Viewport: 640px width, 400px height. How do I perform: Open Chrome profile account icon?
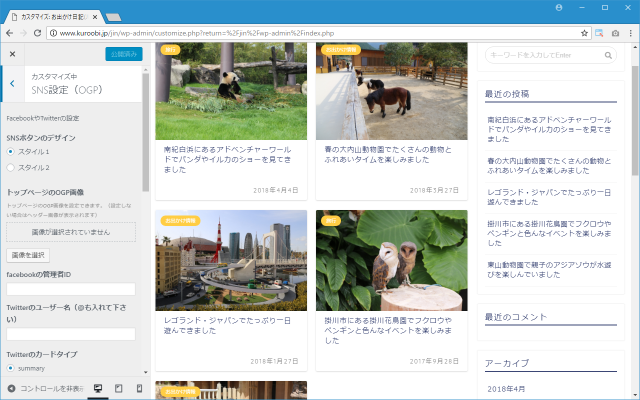559,7
